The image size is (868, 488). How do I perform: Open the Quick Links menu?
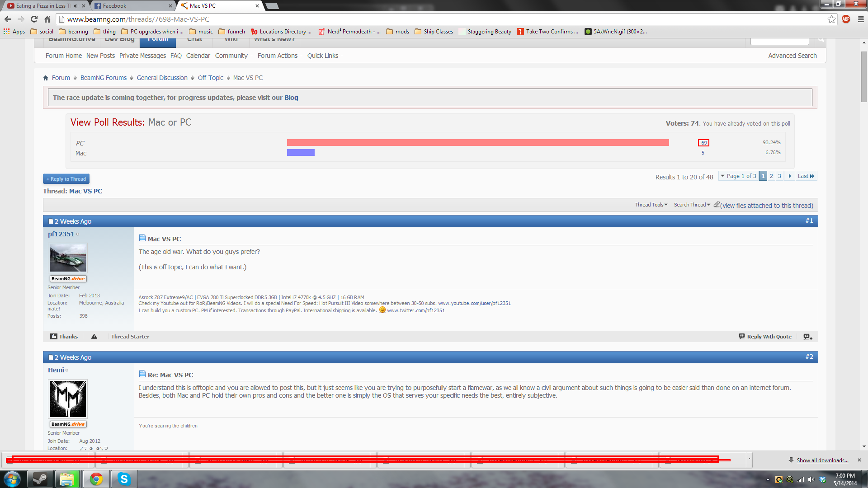click(x=323, y=56)
